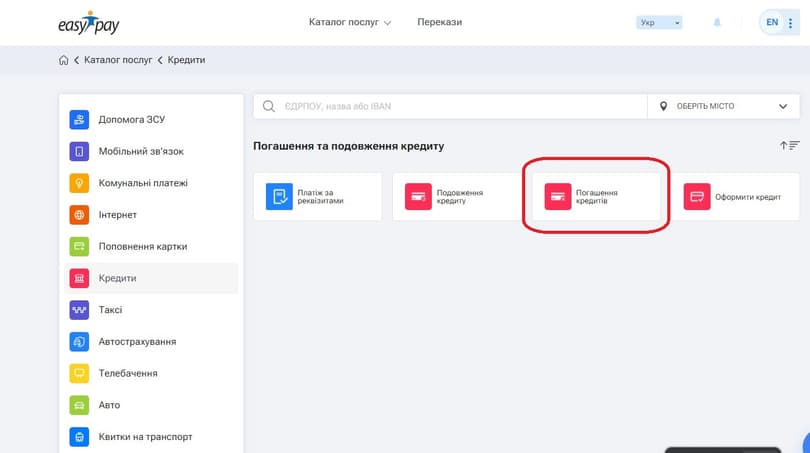This screenshot has width=810, height=453.
Task: Click the Комунальні платежі lightbulb icon
Action: [x=79, y=183]
